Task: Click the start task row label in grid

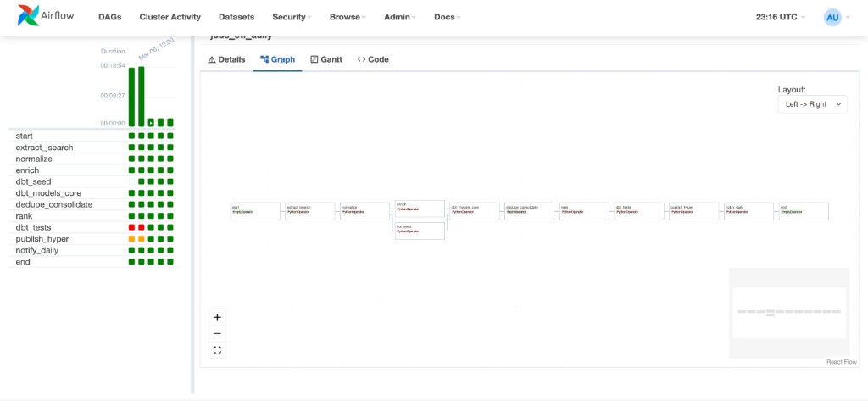Action: pos(25,136)
